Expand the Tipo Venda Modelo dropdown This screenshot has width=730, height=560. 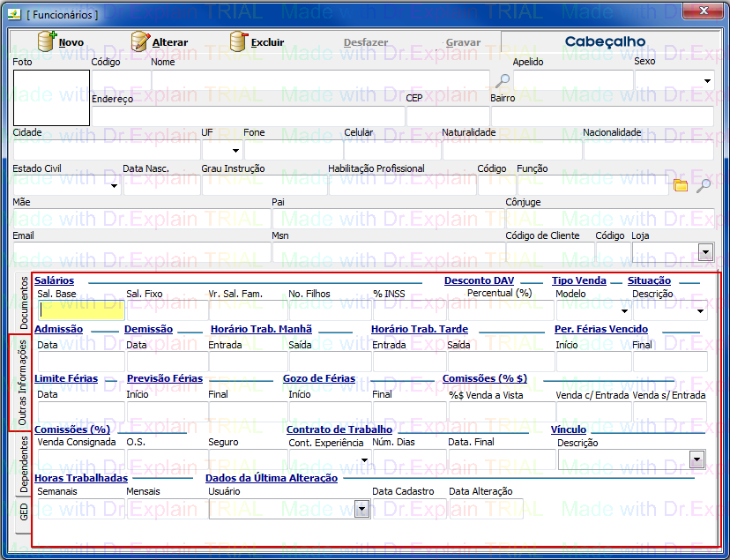(623, 310)
